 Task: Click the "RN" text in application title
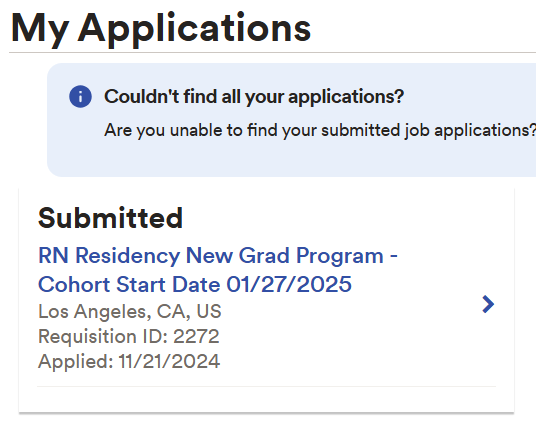[x=53, y=256]
